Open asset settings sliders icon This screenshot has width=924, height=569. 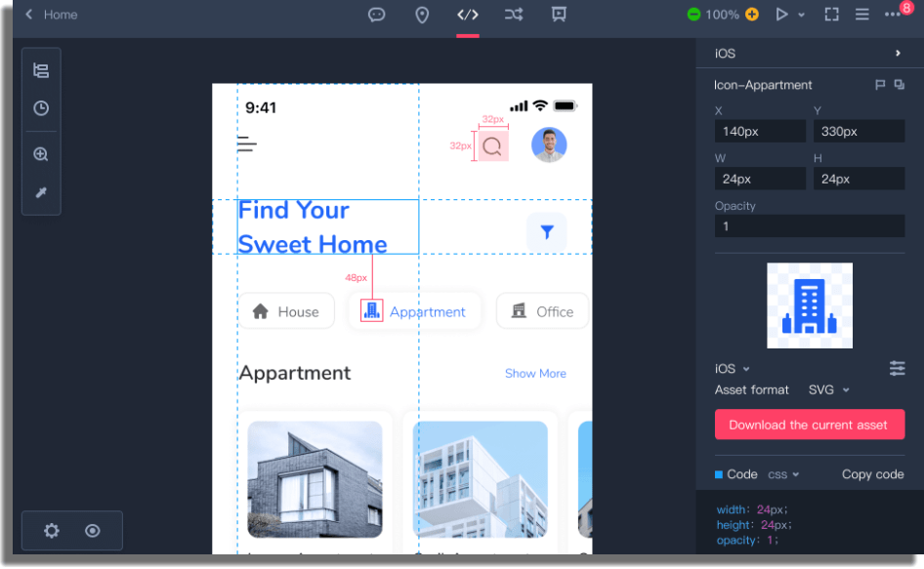897,369
